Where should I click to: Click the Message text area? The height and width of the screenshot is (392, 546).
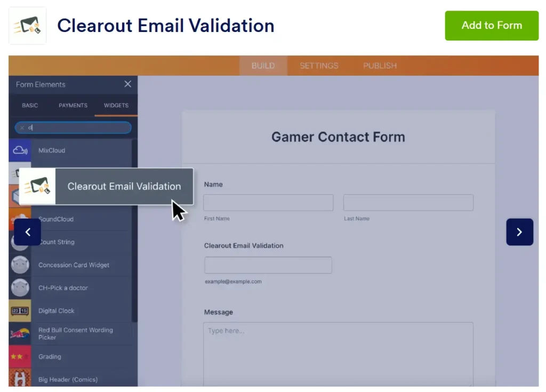pyautogui.click(x=338, y=354)
